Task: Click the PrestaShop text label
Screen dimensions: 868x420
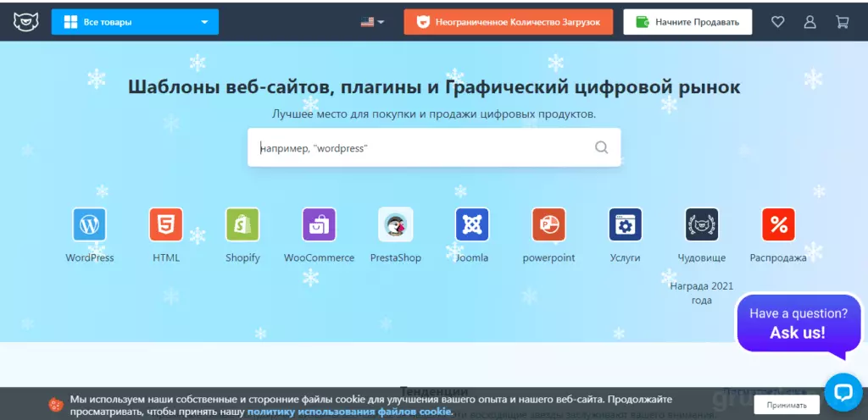Action: 396,258
